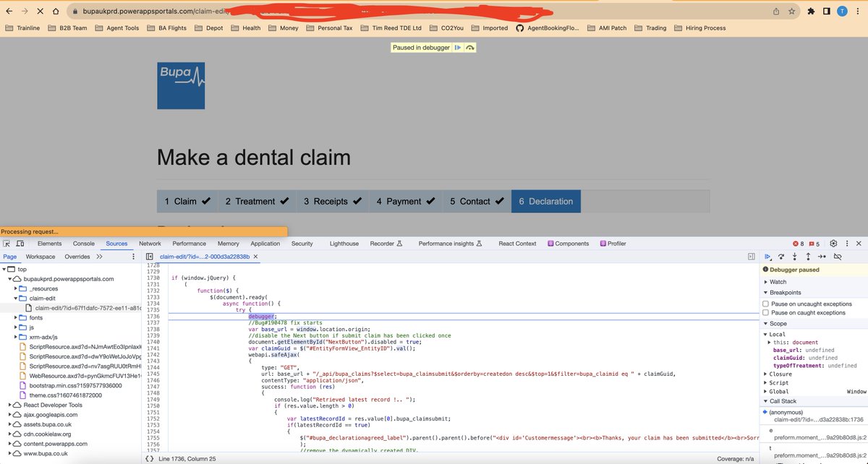Viewport: 868px width, 464px height.
Task: Open the Profiler tab
Action: point(612,244)
